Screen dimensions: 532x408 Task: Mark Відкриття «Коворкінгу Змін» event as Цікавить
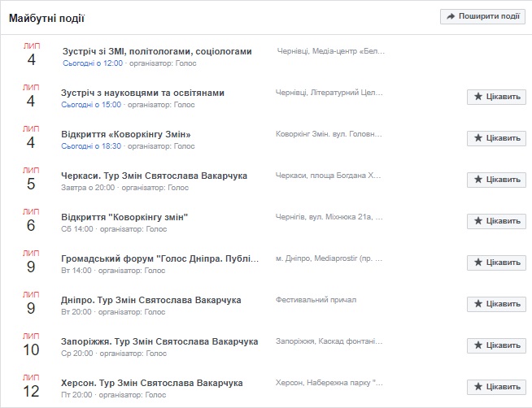[496, 138]
